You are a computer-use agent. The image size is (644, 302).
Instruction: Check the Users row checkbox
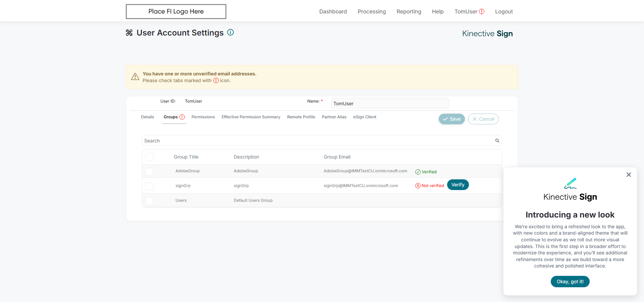tap(150, 201)
